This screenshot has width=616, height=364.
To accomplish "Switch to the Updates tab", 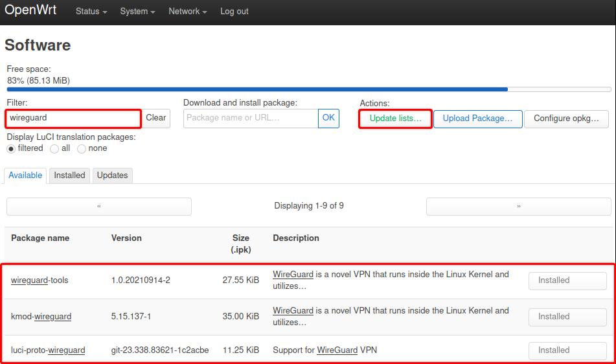I will (112, 176).
